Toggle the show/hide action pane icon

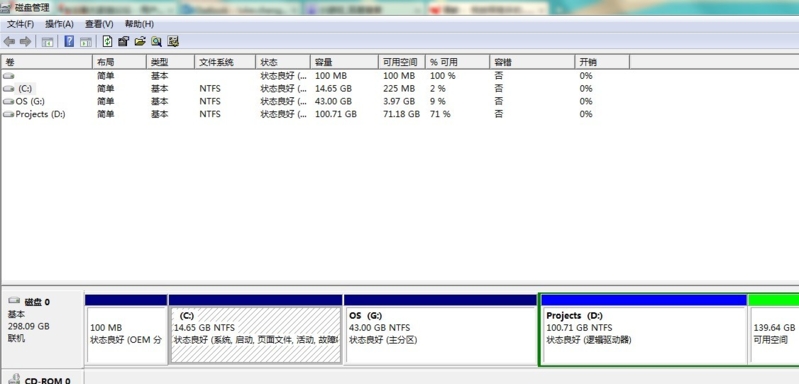tap(85, 42)
